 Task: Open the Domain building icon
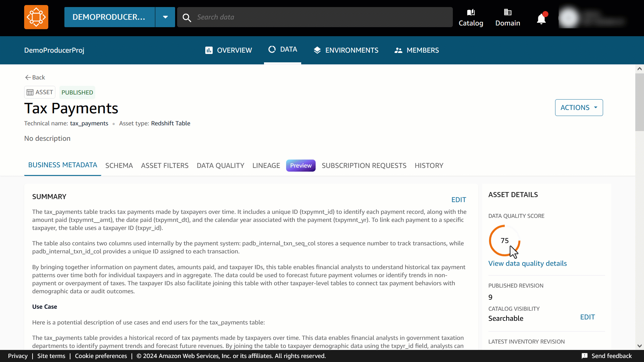click(507, 13)
